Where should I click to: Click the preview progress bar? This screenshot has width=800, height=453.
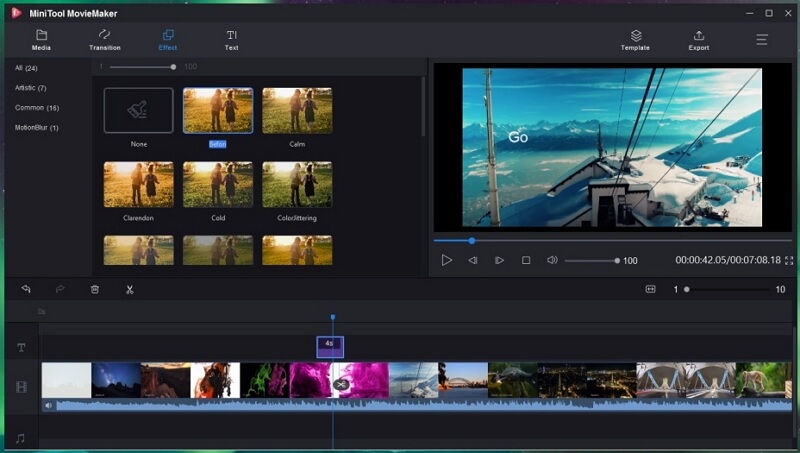coord(612,240)
